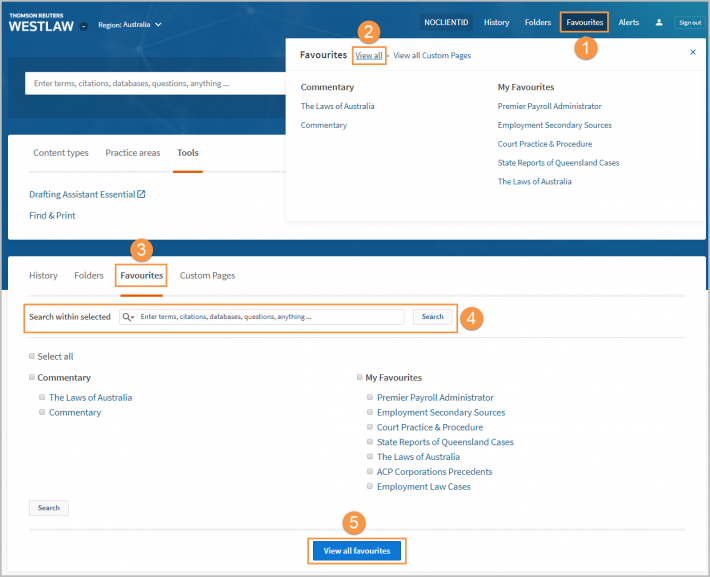Tick The Laws of Australia checkbox under My Favourites
Screen dimensions: 710x577
[x=370, y=456]
